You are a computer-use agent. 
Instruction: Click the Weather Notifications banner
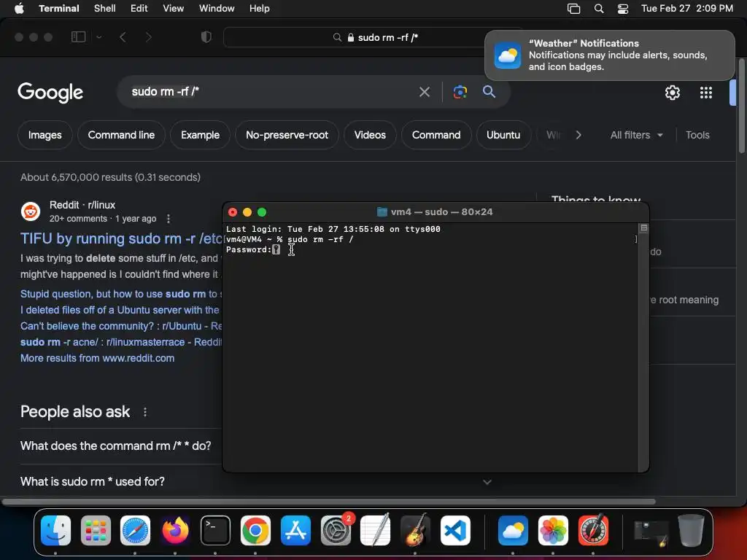click(x=610, y=55)
